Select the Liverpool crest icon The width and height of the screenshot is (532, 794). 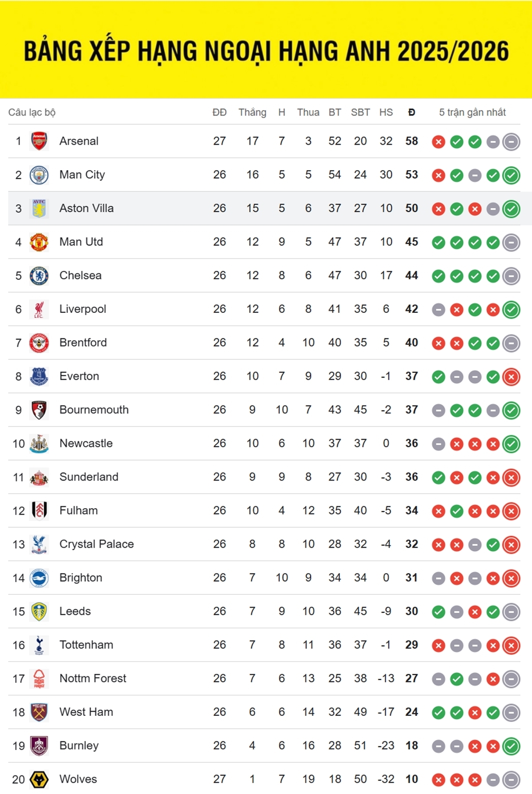click(39, 309)
